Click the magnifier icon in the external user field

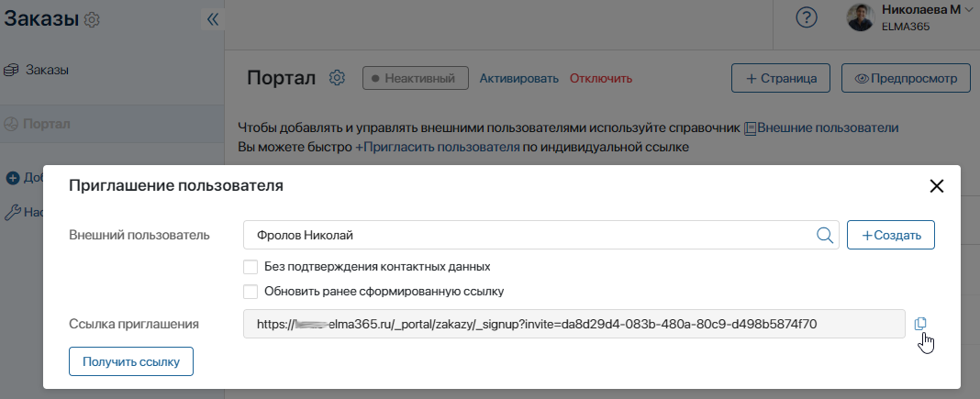[825, 235]
